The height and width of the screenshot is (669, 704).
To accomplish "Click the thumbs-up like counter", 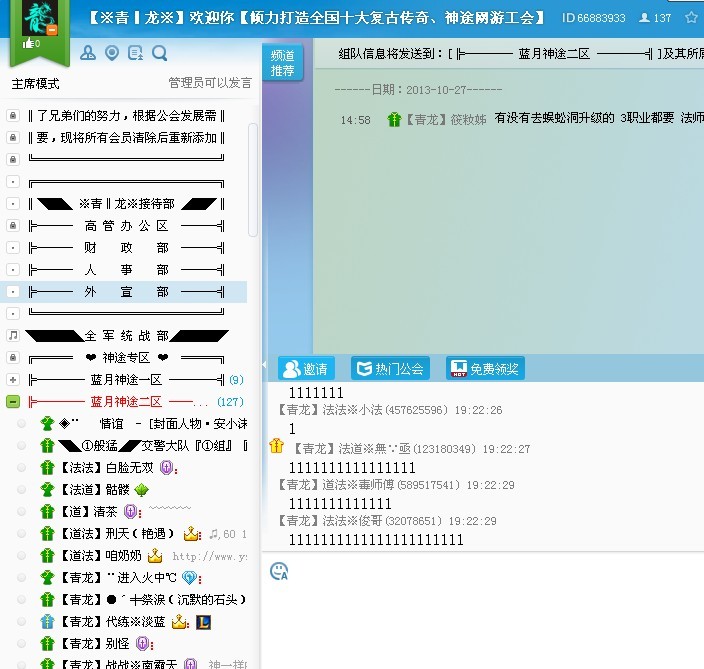I will point(31,44).
